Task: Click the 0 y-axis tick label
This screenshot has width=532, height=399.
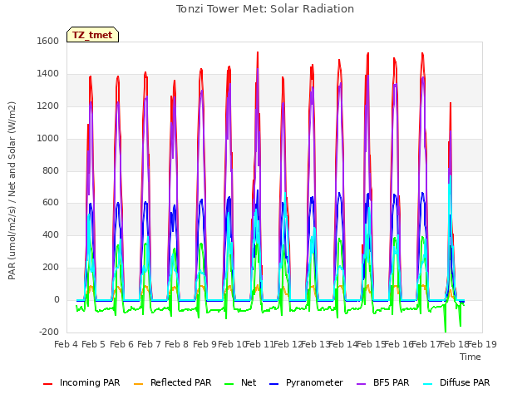Action: [x=57, y=299]
